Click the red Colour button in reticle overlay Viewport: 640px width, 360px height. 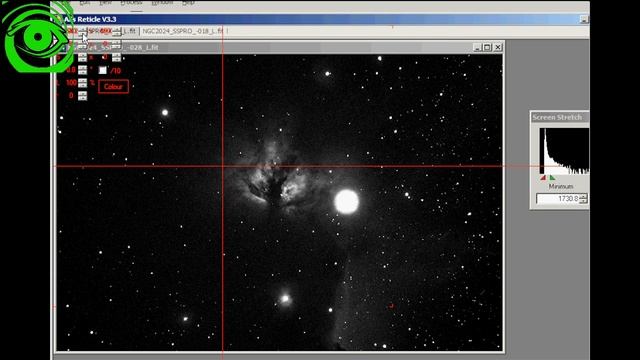coord(113,87)
